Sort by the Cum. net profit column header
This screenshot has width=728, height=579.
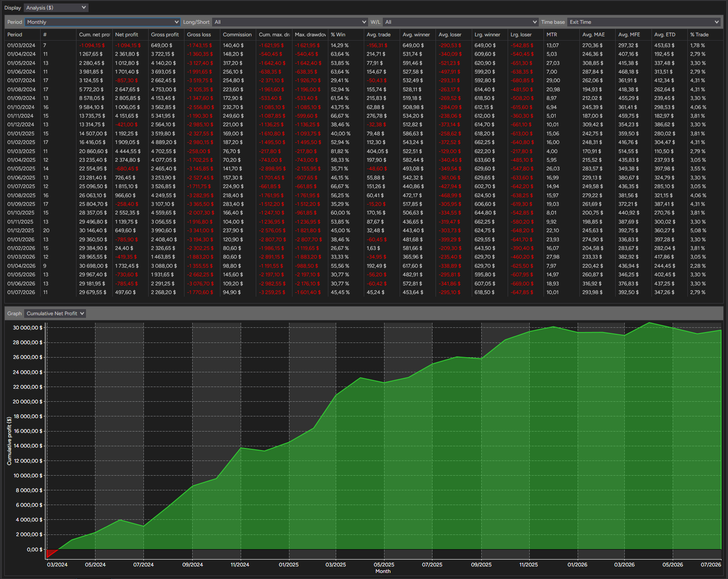coord(95,35)
